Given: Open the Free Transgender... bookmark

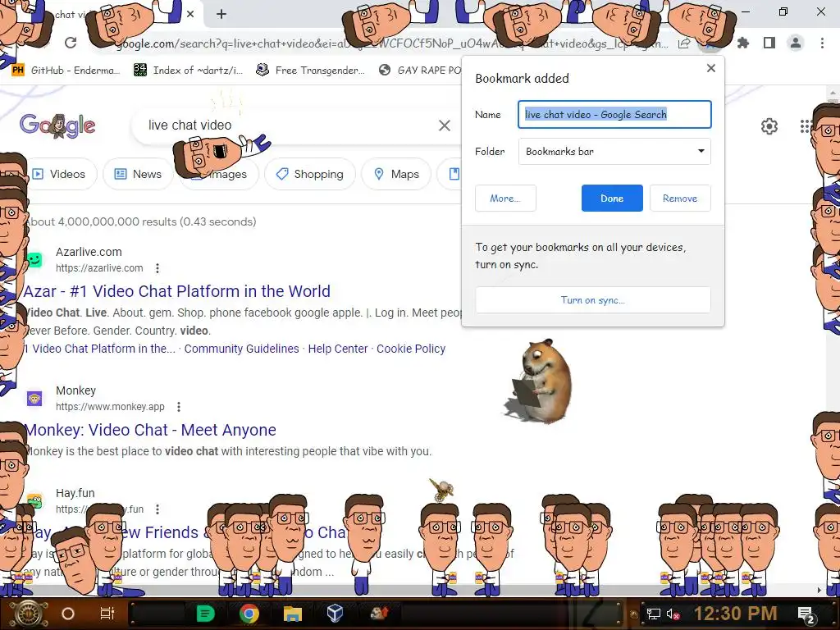Looking at the screenshot, I should 311,71.
